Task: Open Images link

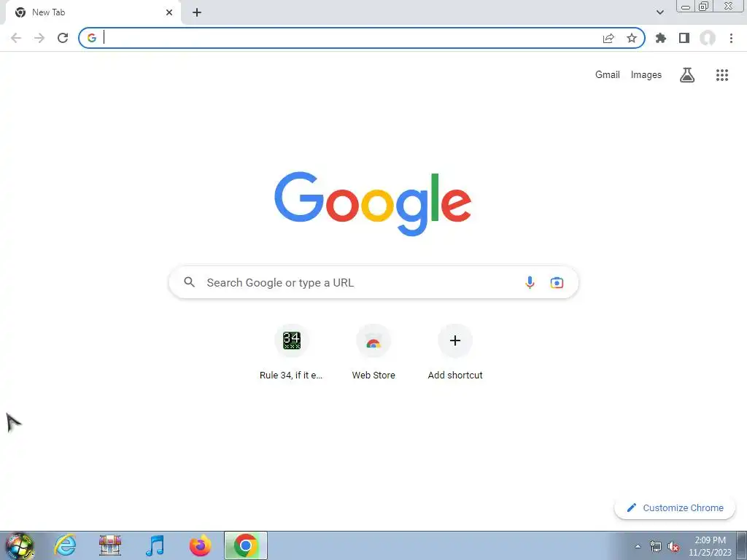Action: tap(646, 75)
